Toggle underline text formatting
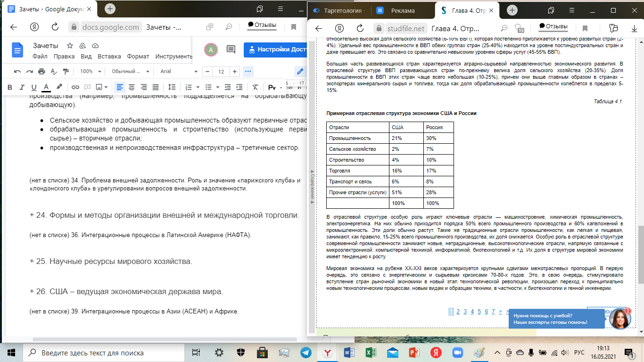 (33, 87)
